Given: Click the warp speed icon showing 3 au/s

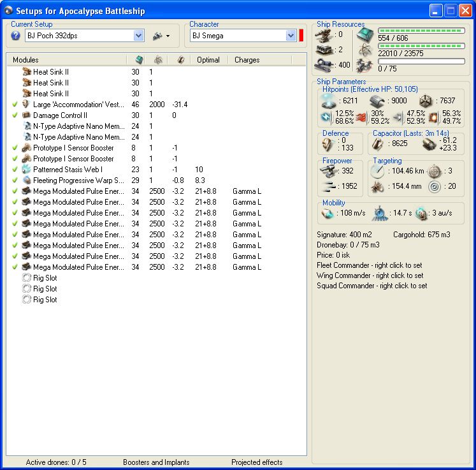Looking at the screenshot, I should point(421,214).
